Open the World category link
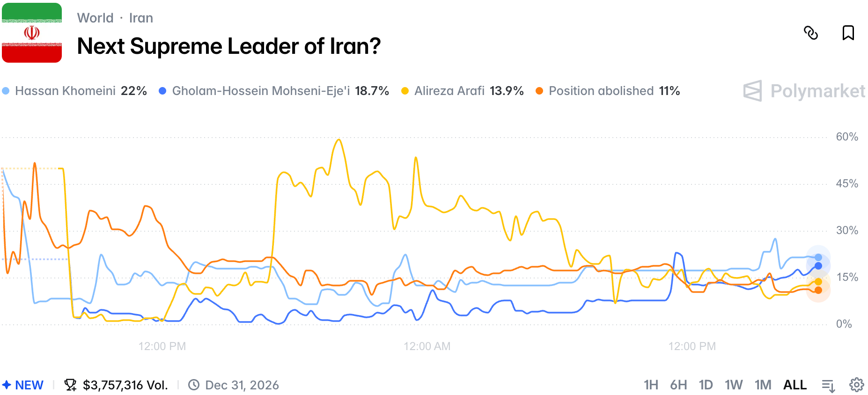Image resolution: width=868 pixels, height=395 pixels. coord(95,18)
